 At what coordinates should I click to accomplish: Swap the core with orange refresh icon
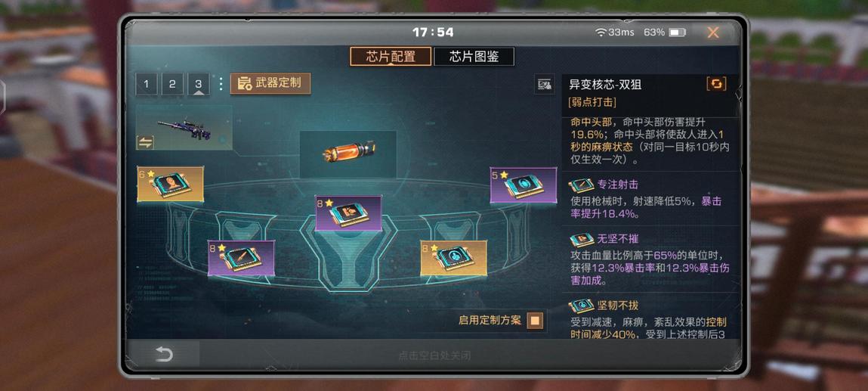tap(716, 84)
